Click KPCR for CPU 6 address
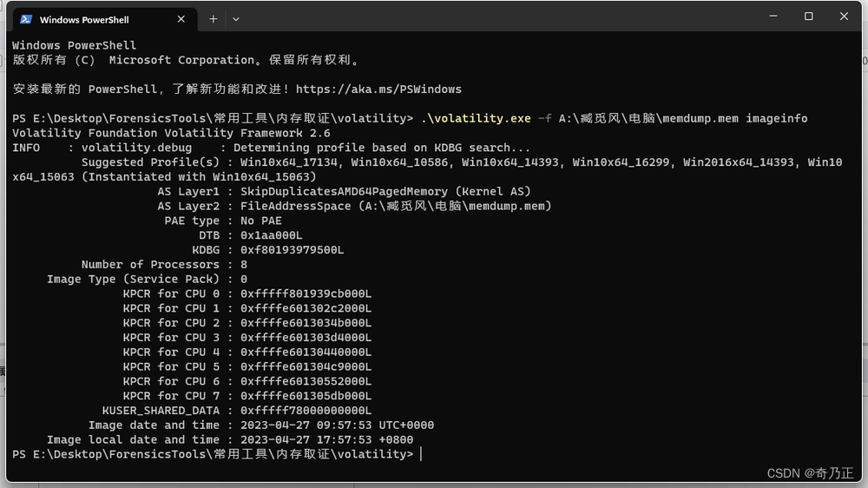Image resolution: width=868 pixels, height=488 pixels. coord(306,382)
